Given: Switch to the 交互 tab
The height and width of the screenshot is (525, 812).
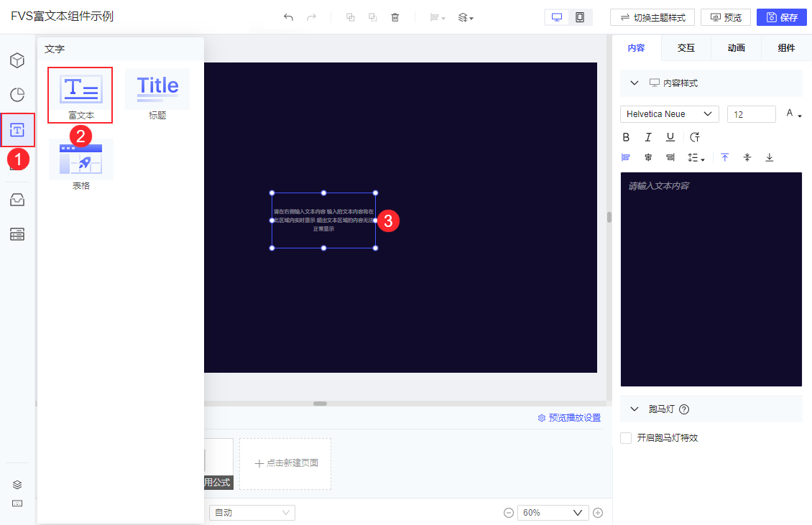Looking at the screenshot, I should (686, 47).
